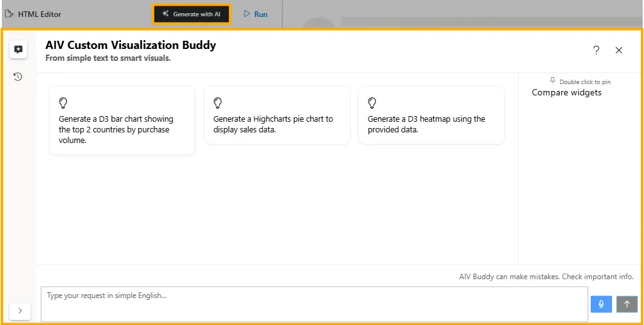Close the AIV Visualization Buddy panel
This screenshot has height=325, width=644.
pyautogui.click(x=619, y=50)
